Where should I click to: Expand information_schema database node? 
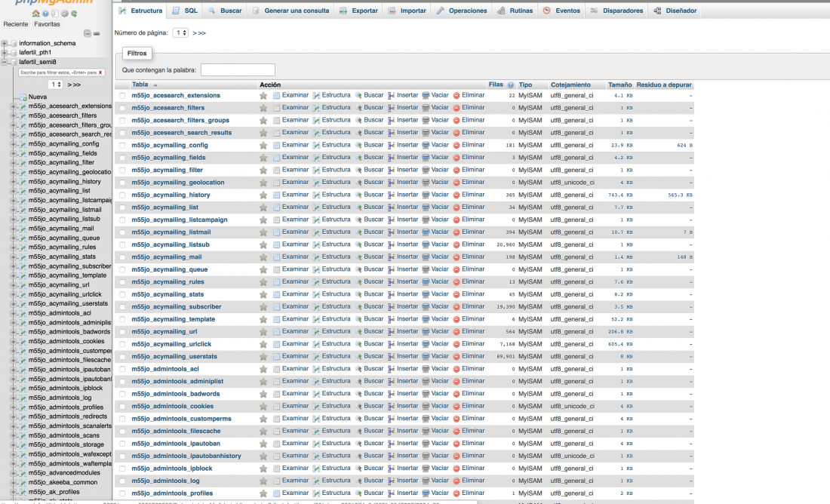[x=5, y=44]
